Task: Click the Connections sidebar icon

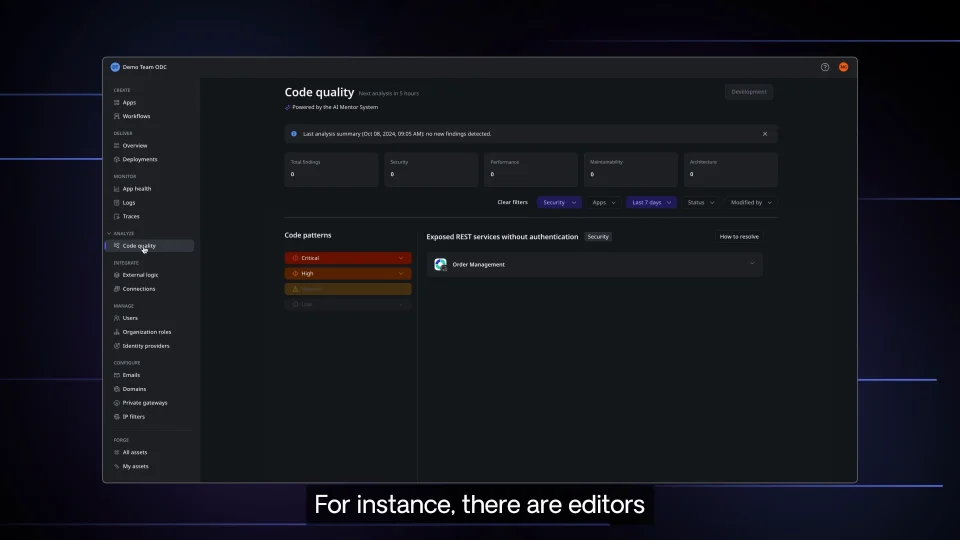Action: [116, 289]
